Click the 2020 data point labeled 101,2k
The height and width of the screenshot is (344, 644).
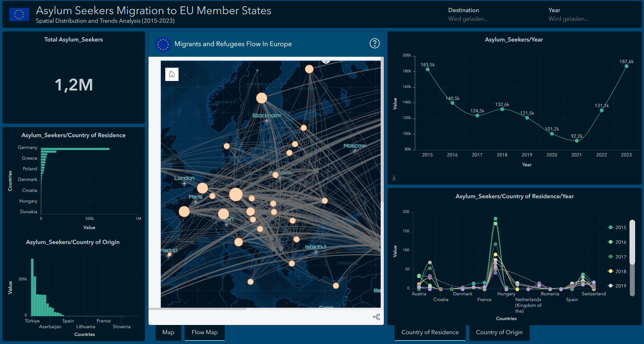[x=552, y=134]
